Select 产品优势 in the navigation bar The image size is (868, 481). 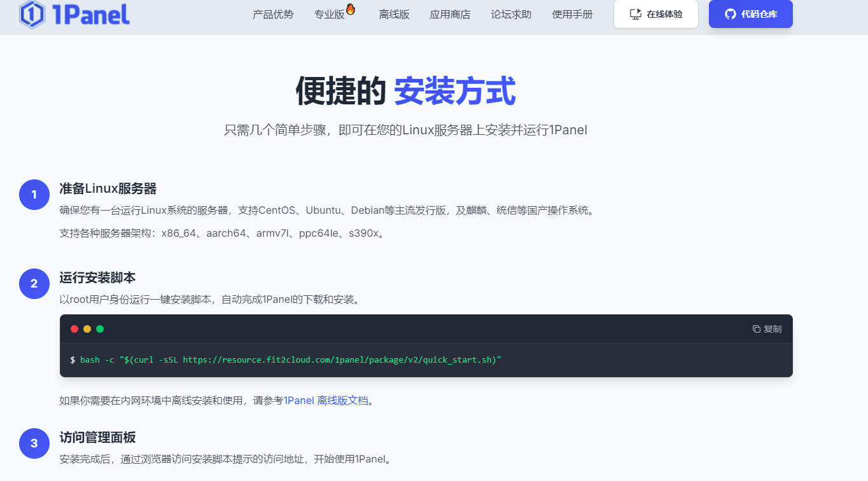[x=274, y=14]
